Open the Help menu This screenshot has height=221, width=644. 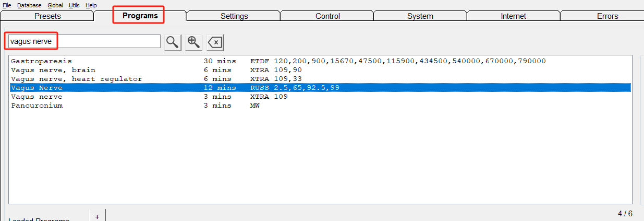pos(91,5)
